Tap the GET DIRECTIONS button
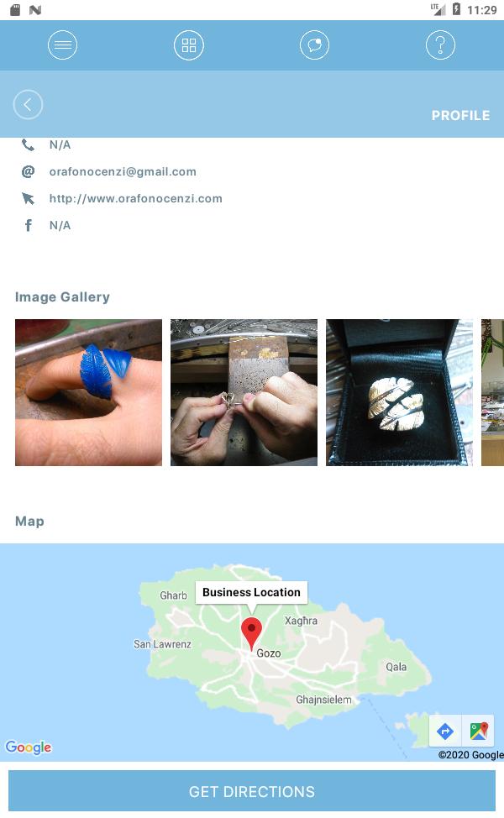The image size is (504, 818). [x=252, y=791]
